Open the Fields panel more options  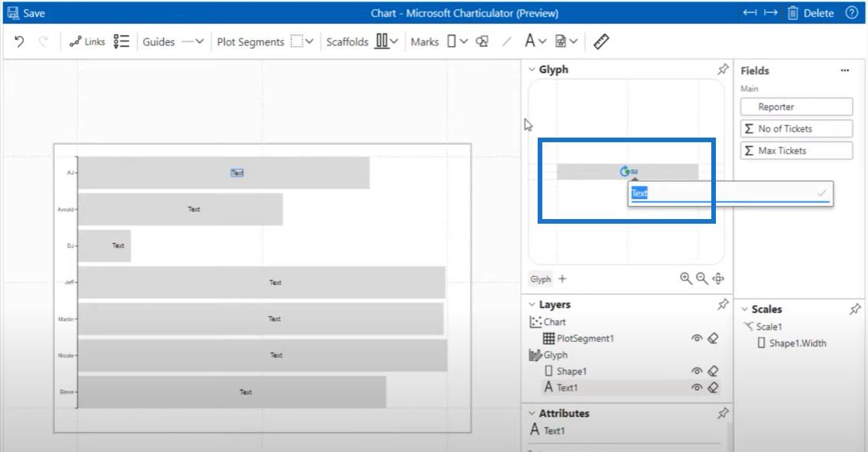click(x=845, y=71)
